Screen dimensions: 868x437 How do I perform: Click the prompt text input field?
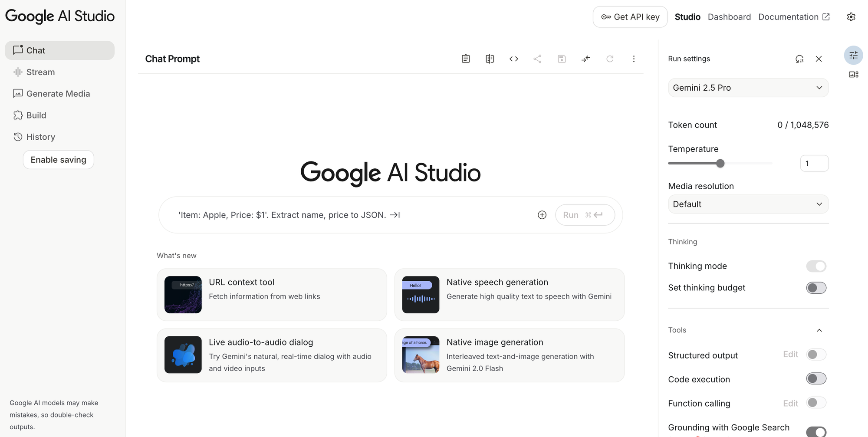coord(354,215)
